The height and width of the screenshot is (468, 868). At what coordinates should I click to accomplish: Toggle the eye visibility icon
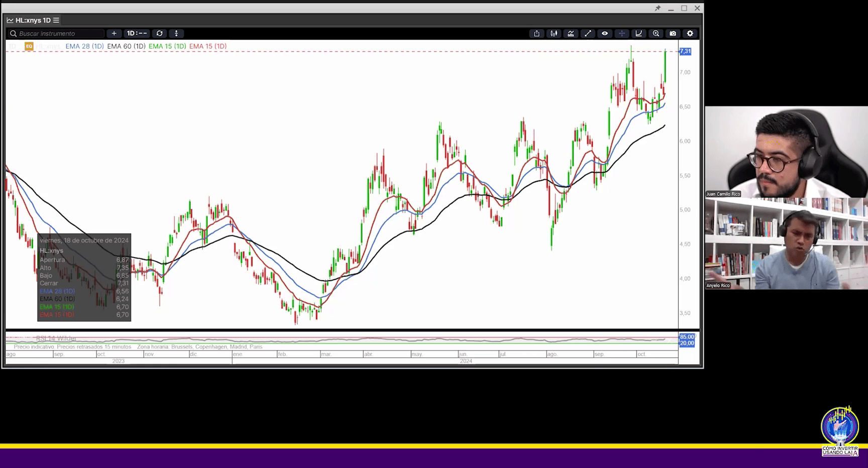click(x=605, y=34)
